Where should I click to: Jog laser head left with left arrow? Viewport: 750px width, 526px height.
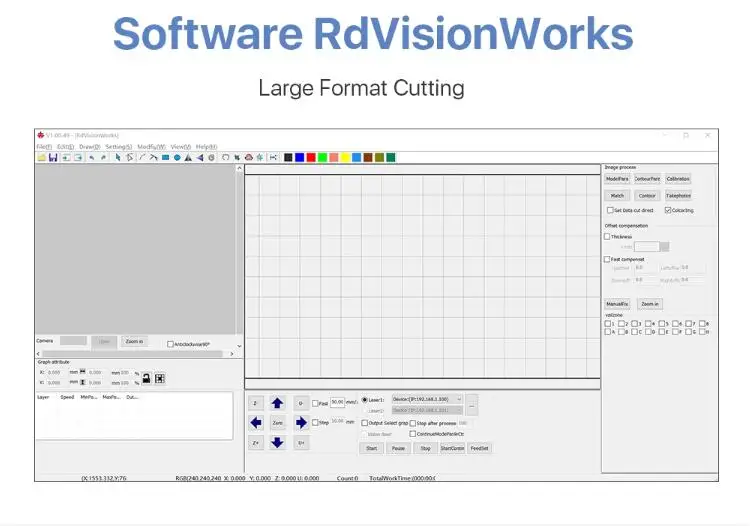pos(256,423)
